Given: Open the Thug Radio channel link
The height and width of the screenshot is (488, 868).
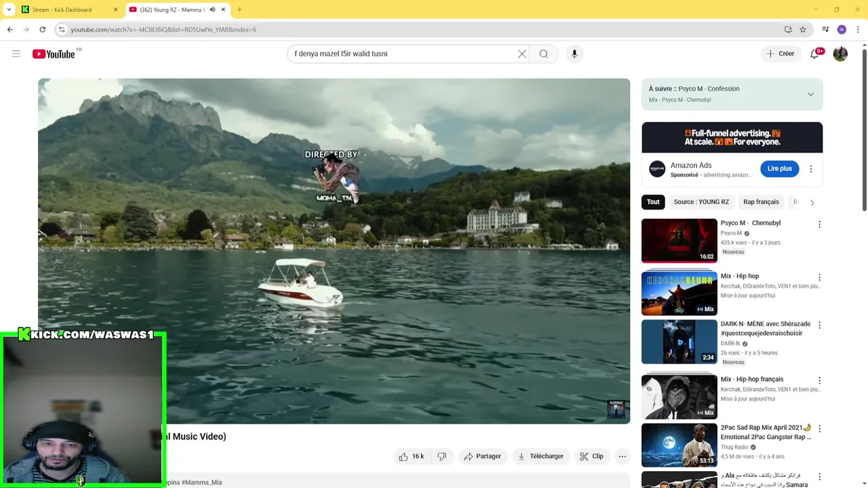Looking at the screenshot, I should (734, 447).
